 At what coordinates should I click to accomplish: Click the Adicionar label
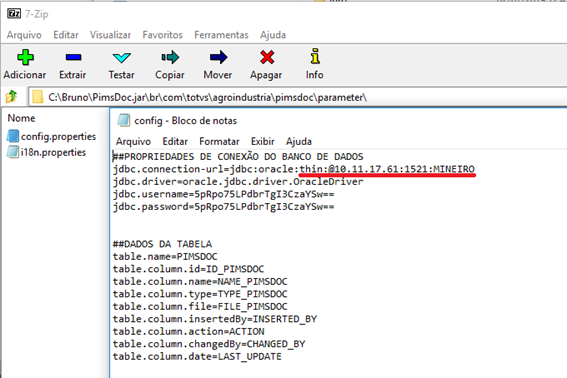25,75
